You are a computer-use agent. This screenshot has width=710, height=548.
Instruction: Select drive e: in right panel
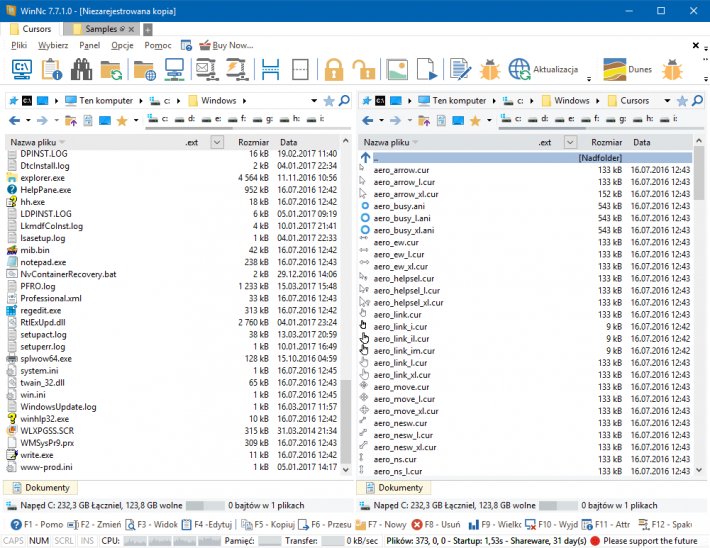point(565,119)
